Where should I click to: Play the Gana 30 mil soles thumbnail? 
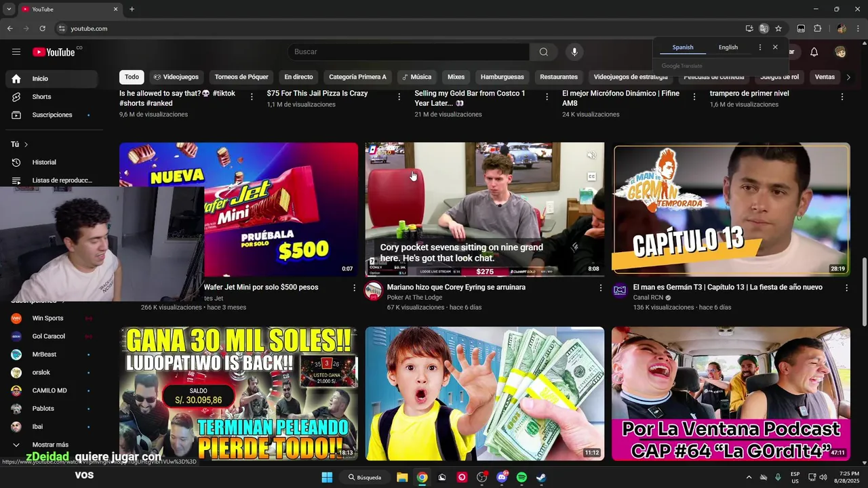tap(239, 394)
